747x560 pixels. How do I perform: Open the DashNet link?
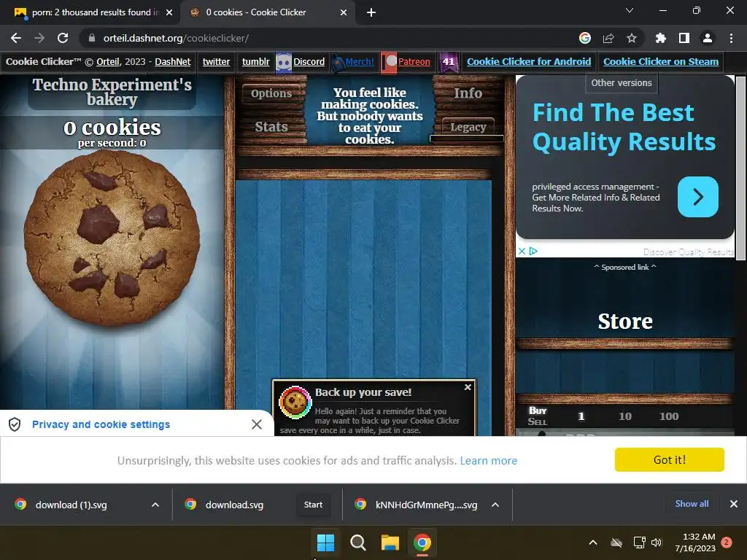172,61
